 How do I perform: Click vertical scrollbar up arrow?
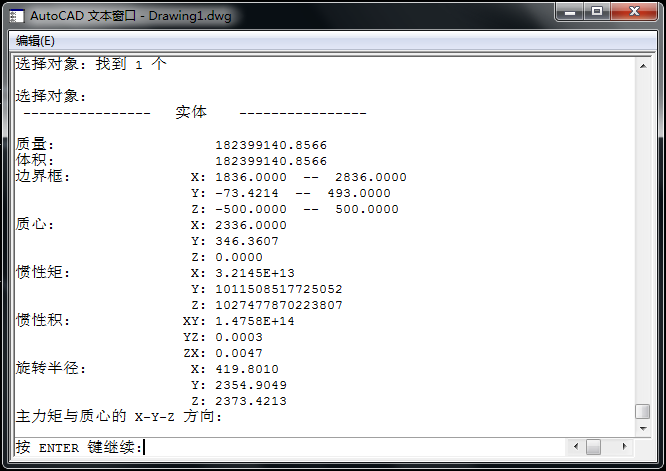click(x=643, y=64)
